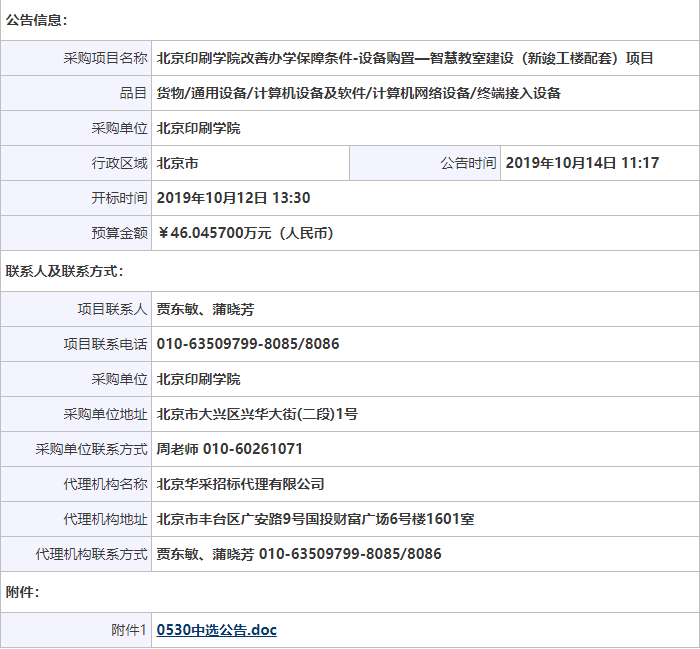
Task: Click the project name starting with 北京印刷学院改善办学保障条件
Action: (x=405, y=58)
